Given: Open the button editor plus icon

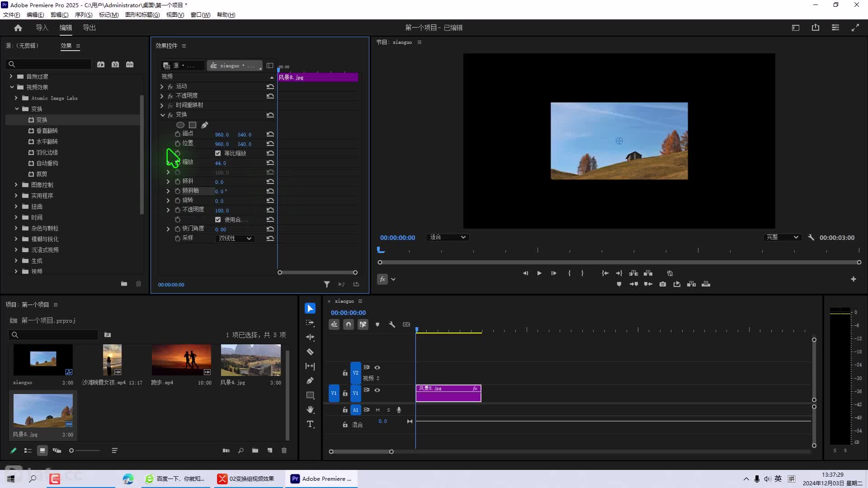Looking at the screenshot, I should click(x=854, y=279).
